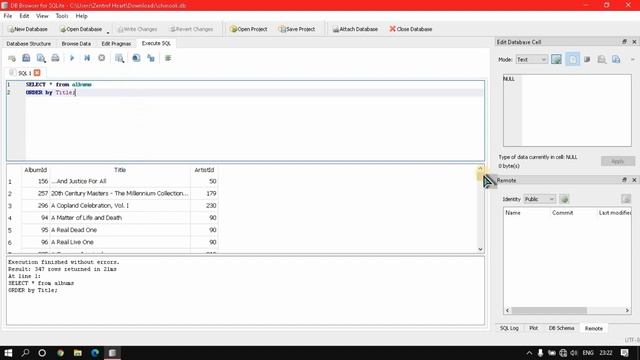Click the set cell as NULL icon

587,60
